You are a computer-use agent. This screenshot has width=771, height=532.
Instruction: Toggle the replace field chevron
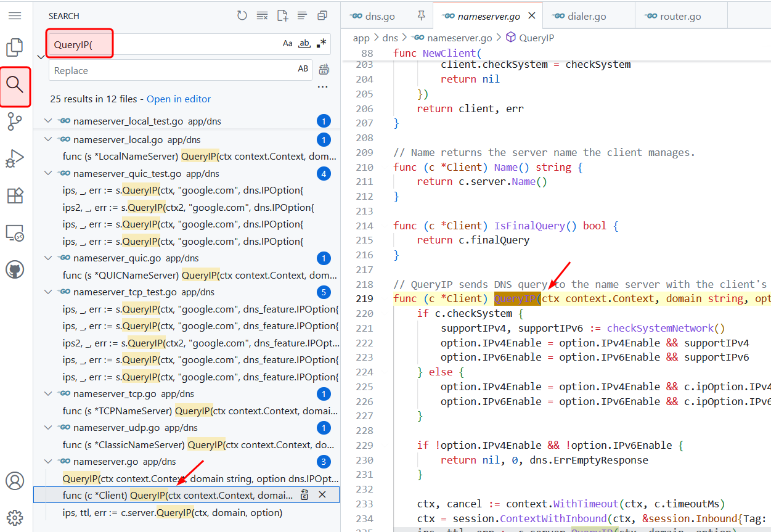pos(41,57)
